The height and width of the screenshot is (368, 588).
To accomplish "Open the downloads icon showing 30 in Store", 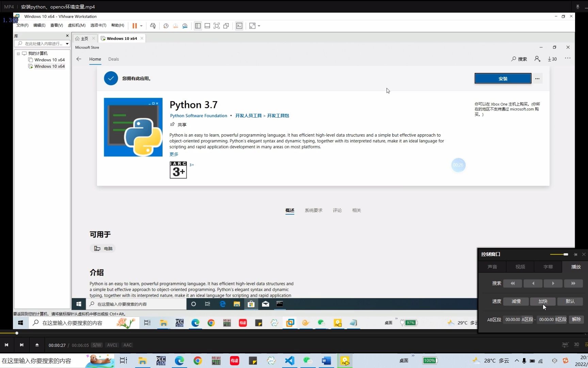I will 552,59.
